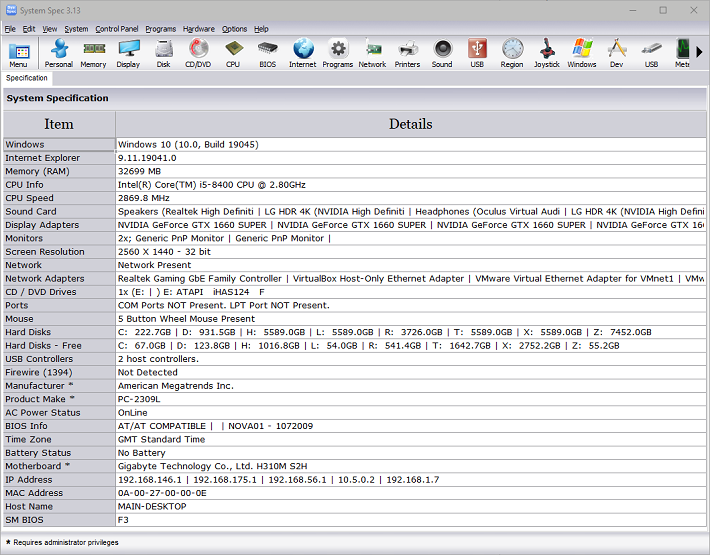The height and width of the screenshot is (555, 710).
Task: Open the File menu
Action: [10, 29]
